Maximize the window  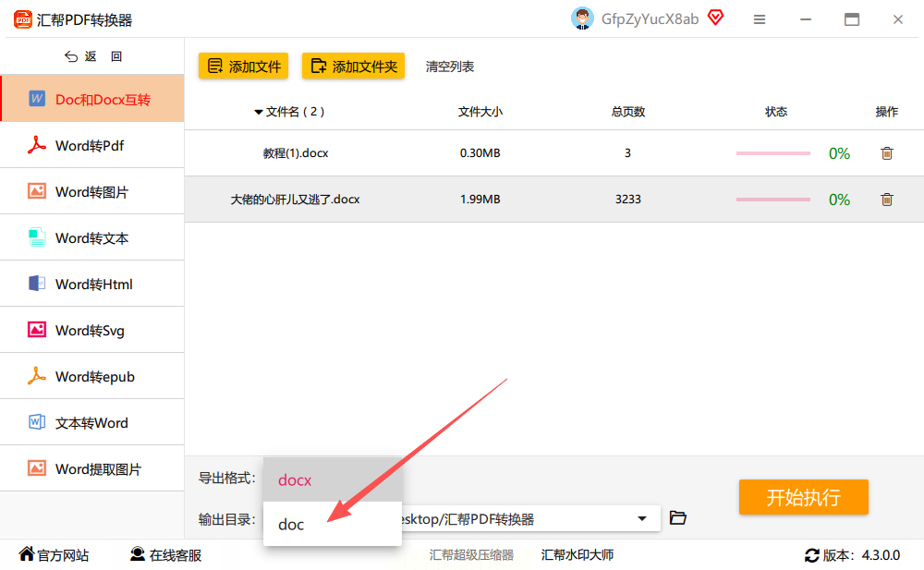pyautogui.click(x=852, y=19)
